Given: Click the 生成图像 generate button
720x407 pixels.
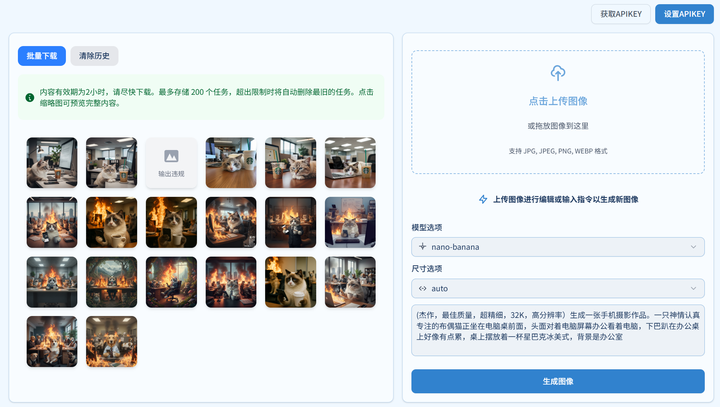Looking at the screenshot, I should click(x=558, y=381).
